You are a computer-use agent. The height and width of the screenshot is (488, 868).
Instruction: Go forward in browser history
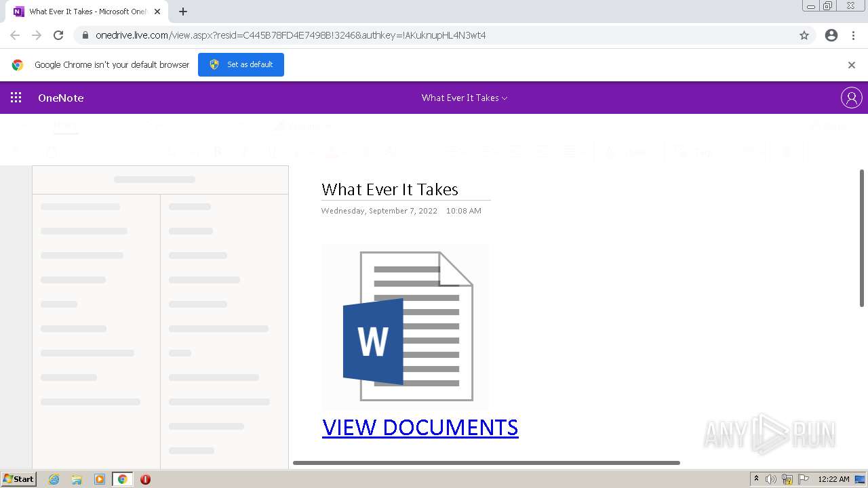coord(37,35)
